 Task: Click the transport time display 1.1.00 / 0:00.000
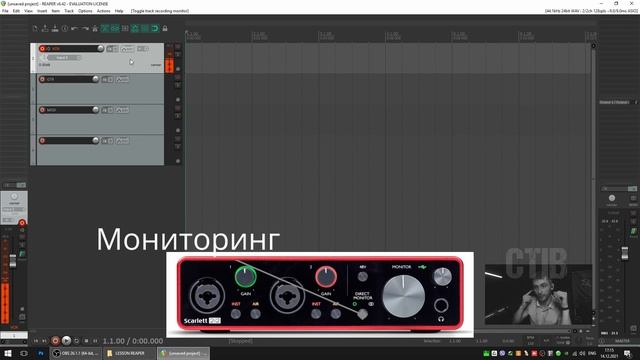(133, 341)
